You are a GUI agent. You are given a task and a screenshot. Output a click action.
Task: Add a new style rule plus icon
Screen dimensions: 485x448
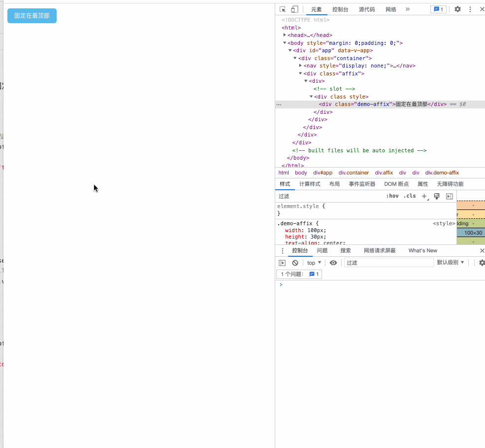click(x=424, y=196)
